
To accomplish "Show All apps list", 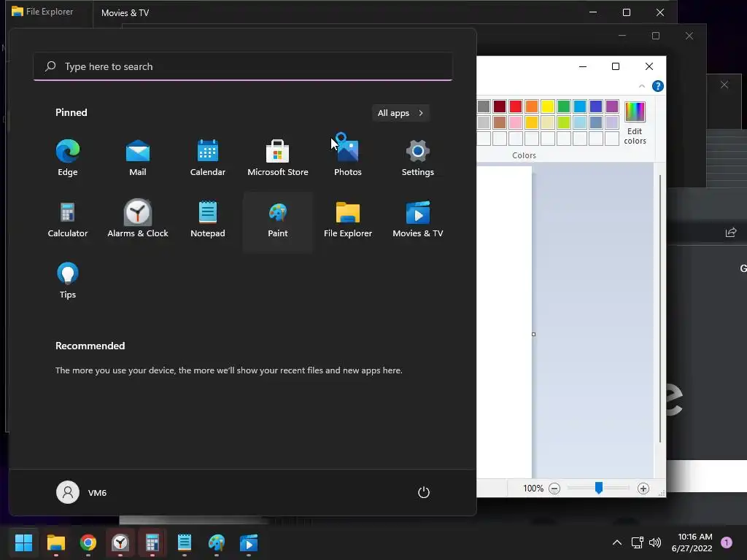I will coord(400,113).
